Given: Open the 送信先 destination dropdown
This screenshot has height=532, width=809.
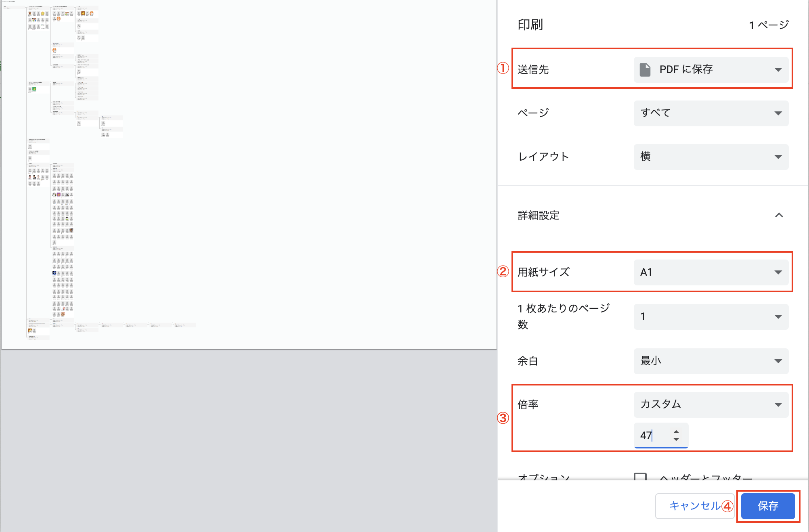Looking at the screenshot, I should click(x=710, y=69).
